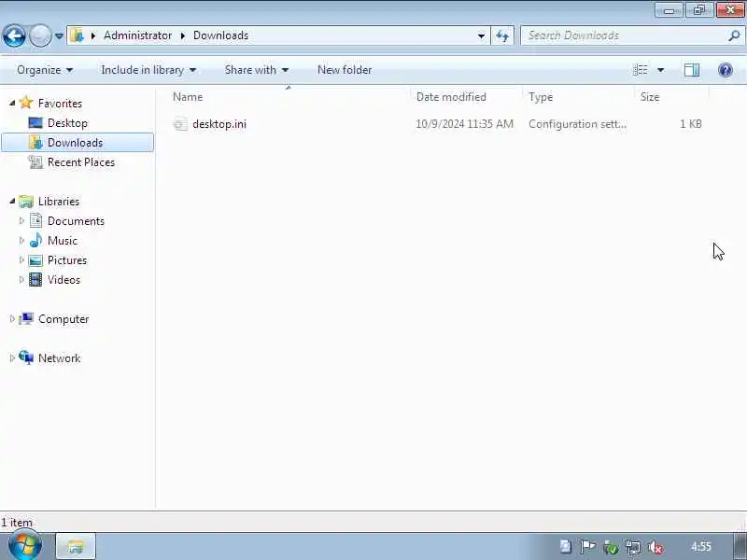Sort by the Size column header
Screen dimensions: 747x560
650,97
